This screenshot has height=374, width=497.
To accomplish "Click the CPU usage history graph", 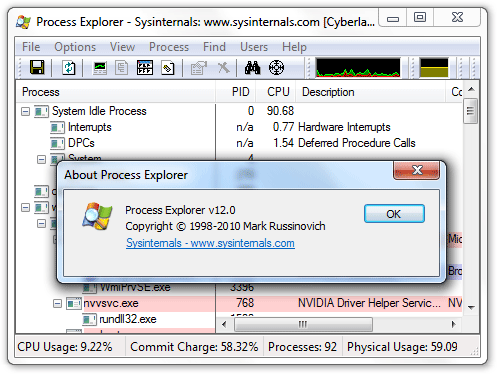I will (358, 68).
